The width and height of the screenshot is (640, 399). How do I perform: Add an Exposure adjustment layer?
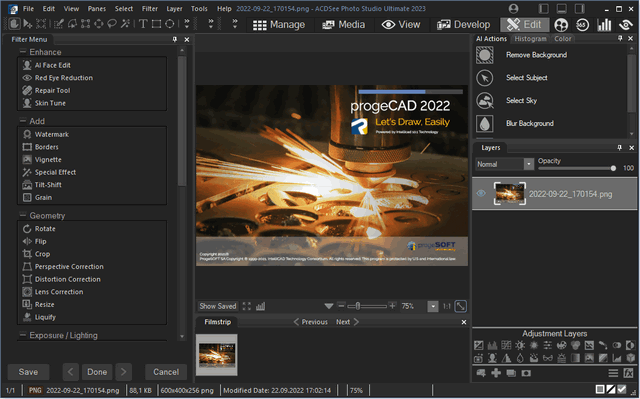point(479,345)
